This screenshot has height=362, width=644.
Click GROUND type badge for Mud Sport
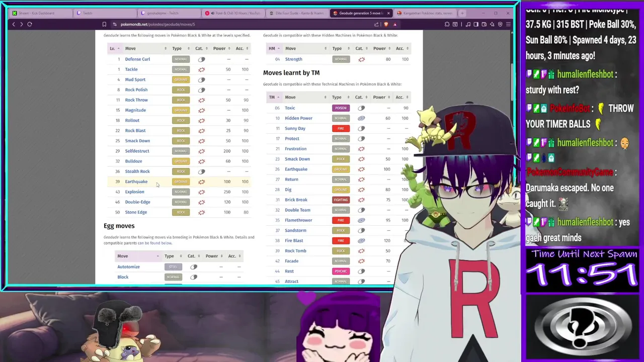click(x=181, y=79)
